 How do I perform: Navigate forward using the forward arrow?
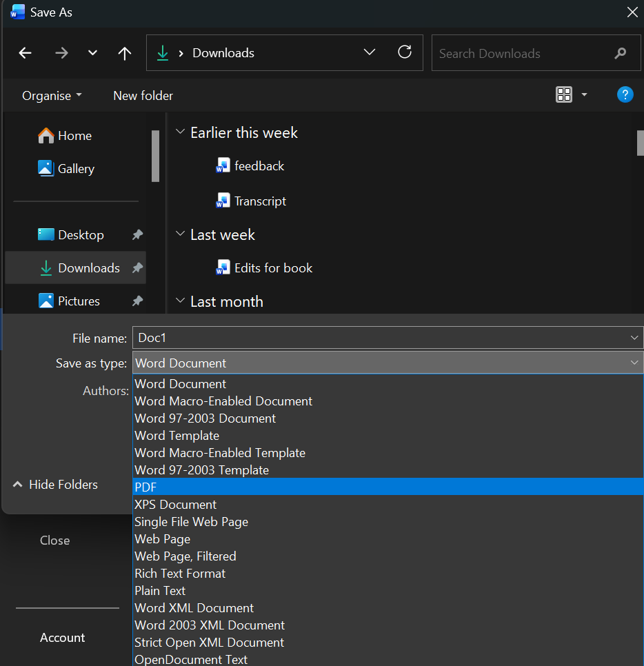point(61,52)
